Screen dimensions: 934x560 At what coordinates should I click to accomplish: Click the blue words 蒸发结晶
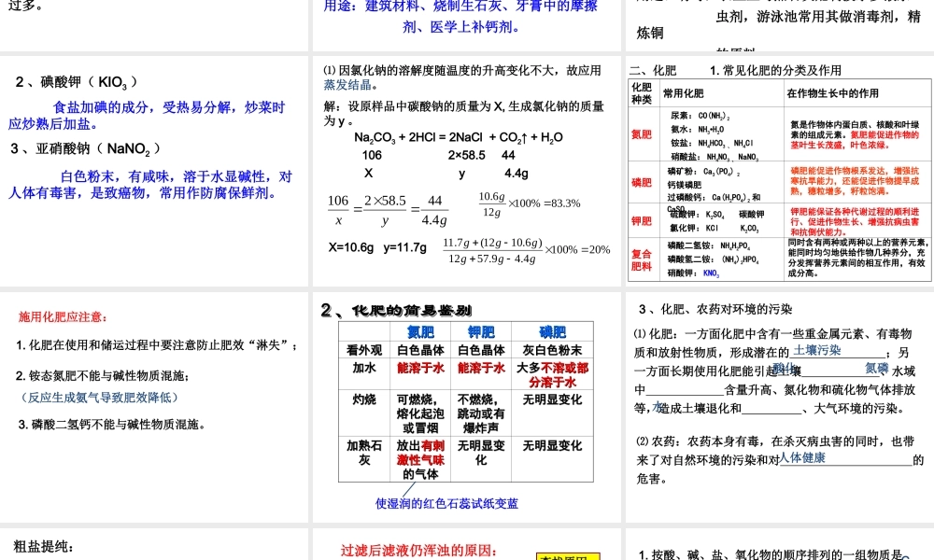pos(347,85)
